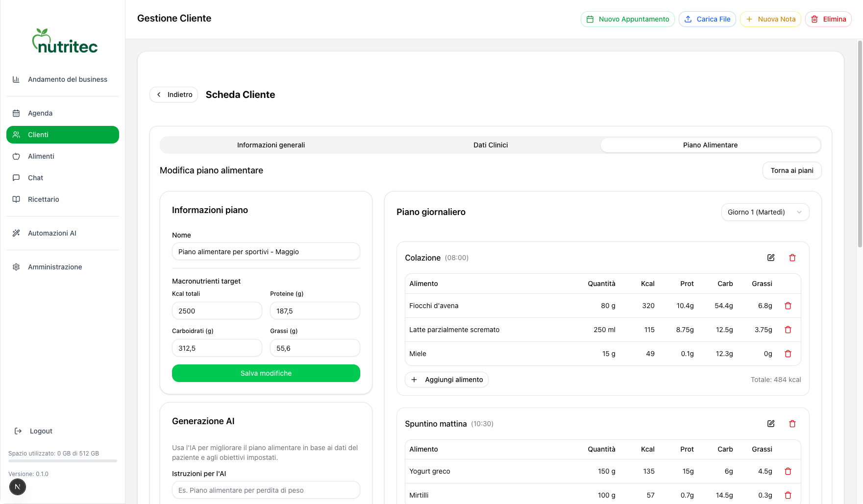Delete the Colazione meal

point(792,258)
